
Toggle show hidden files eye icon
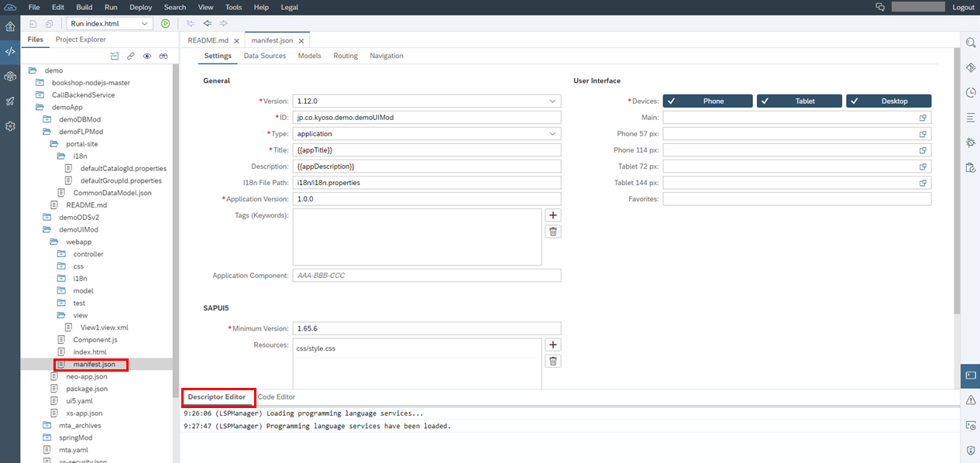point(146,57)
